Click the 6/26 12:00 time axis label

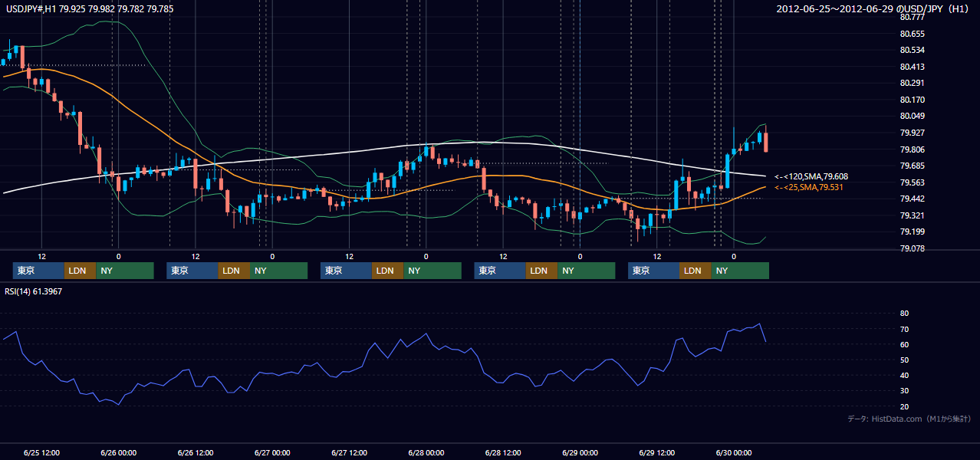pos(196,453)
